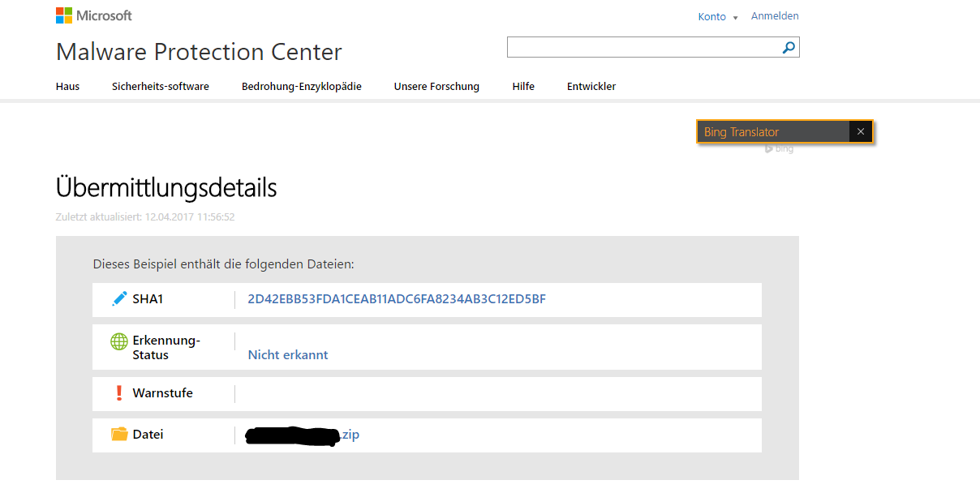
Task: Click the pencil icon beside SHA1
Action: pyautogui.click(x=119, y=299)
